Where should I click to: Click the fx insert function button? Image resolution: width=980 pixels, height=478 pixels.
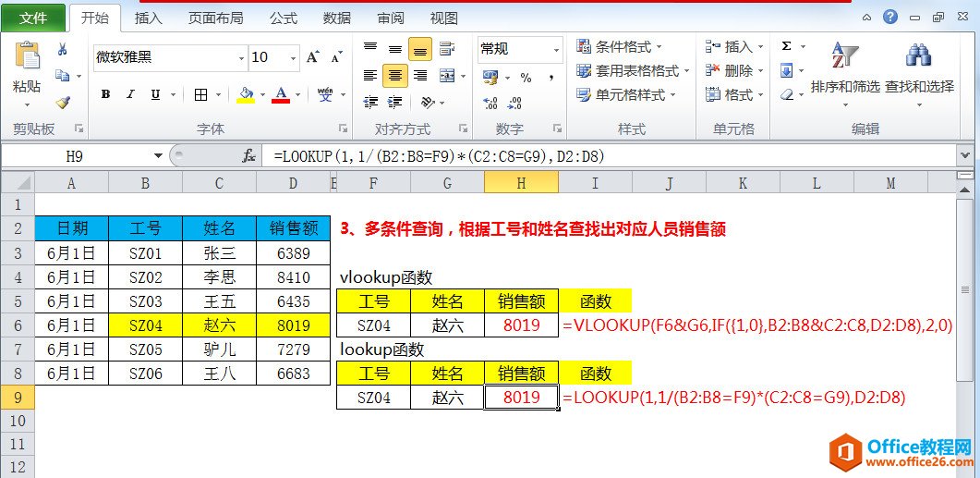248,155
